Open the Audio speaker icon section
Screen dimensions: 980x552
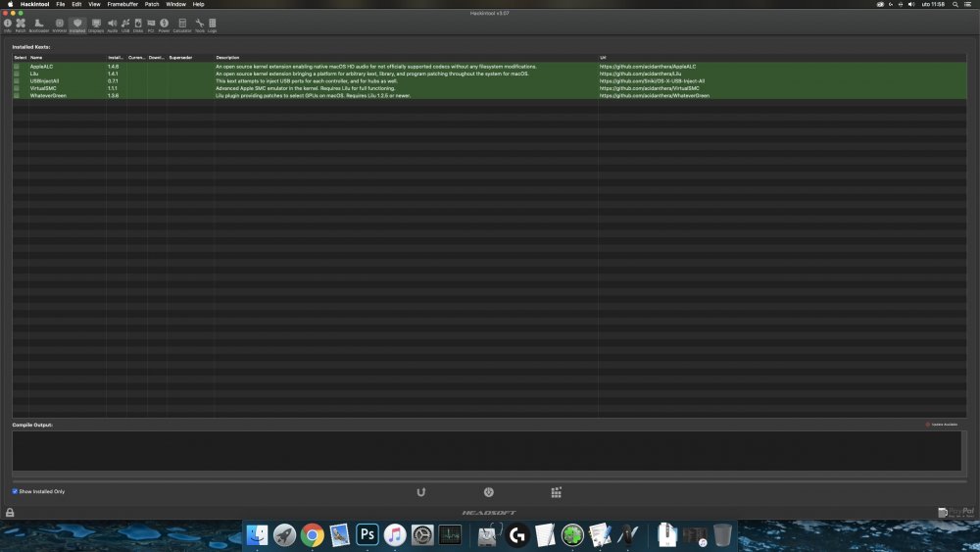tap(113, 25)
